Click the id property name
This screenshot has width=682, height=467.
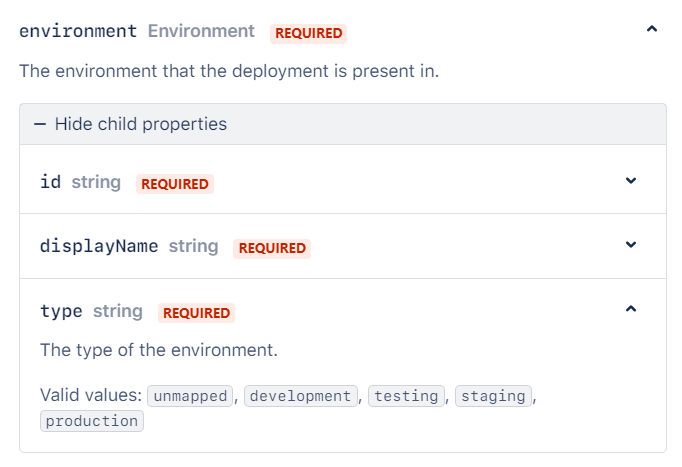(50, 182)
